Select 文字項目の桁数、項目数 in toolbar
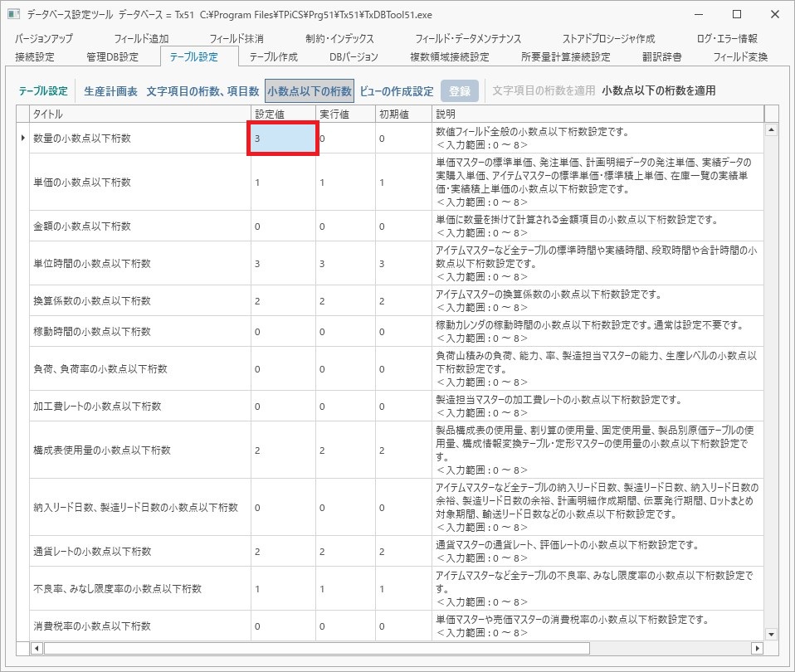The height and width of the screenshot is (672, 795). tap(202, 91)
